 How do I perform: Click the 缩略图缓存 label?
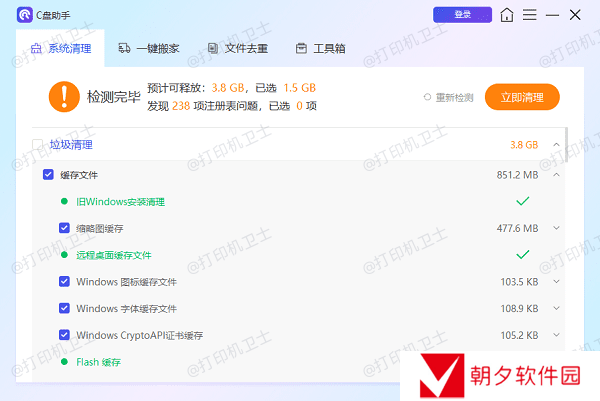click(99, 229)
